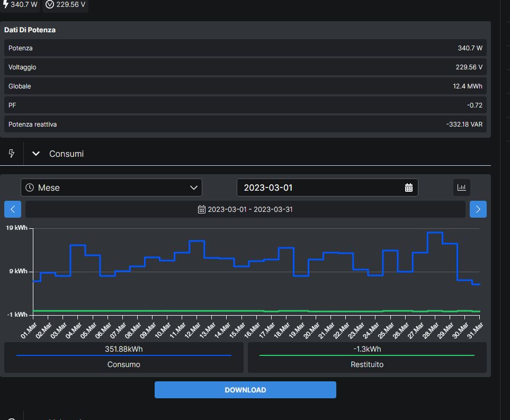Advance to next month with right arrow
This screenshot has height=420, width=510.
[478, 209]
